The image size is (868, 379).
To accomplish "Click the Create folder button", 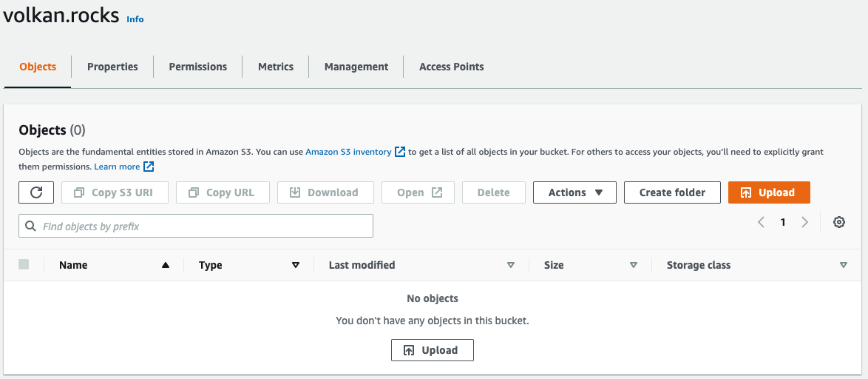I will click(672, 192).
